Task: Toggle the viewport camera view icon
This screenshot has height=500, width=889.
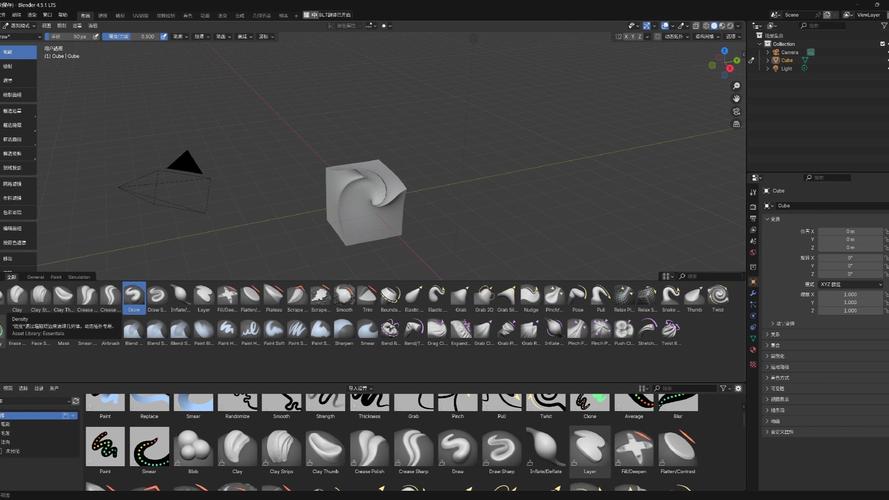Action: point(736,112)
